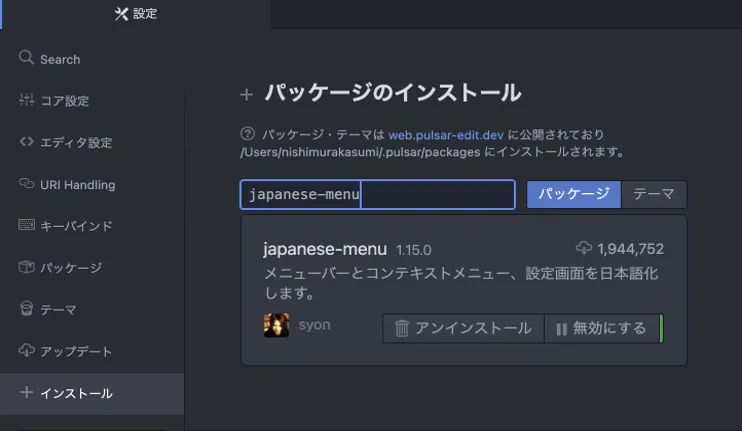This screenshot has width=742, height=431.
Task: Click the sliders icon for コア設定
Action: click(x=26, y=100)
